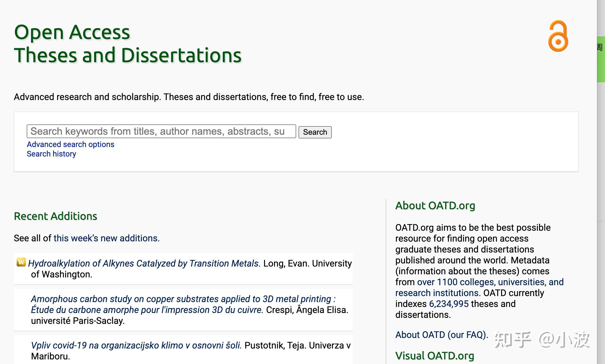Open Advanced search options
The width and height of the screenshot is (605, 364).
click(70, 144)
